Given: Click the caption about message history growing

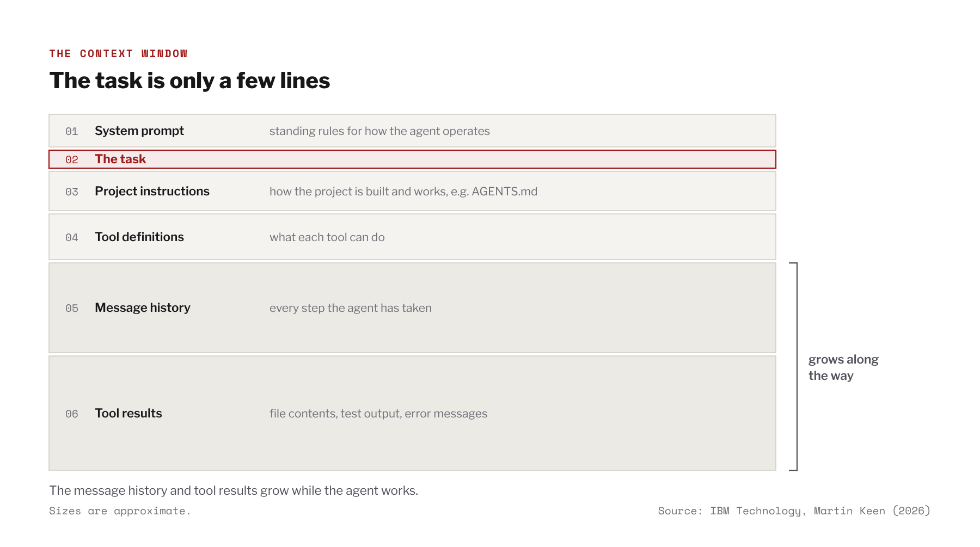Looking at the screenshot, I should (x=234, y=490).
